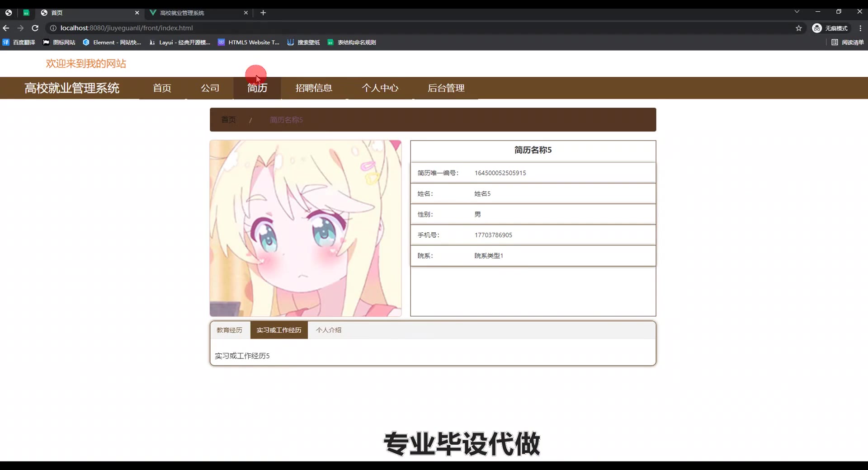Click the 性别: field label
The image size is (868, 470).
pyautogui.click(x=425, y=214)
